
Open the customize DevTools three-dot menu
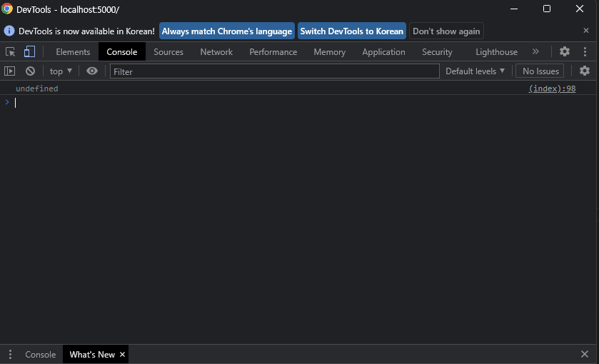[585, 51]
